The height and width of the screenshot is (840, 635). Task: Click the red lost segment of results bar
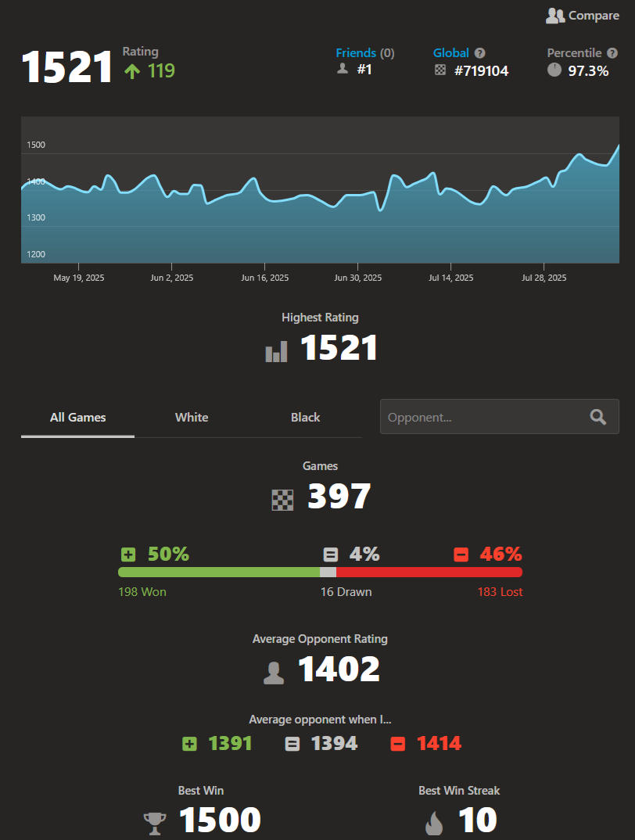[x=429, y=573]
